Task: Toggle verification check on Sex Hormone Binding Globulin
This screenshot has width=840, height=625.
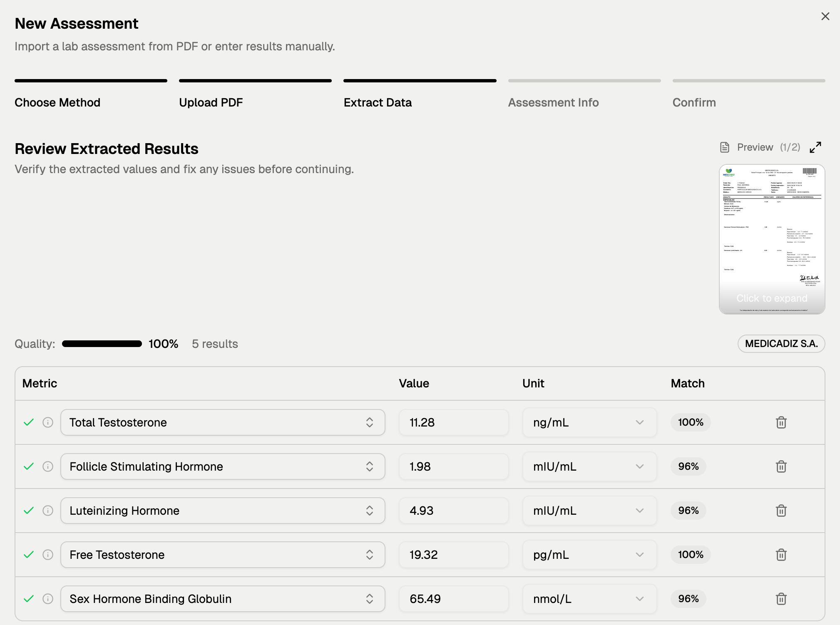Action: (x=28, y=599)
